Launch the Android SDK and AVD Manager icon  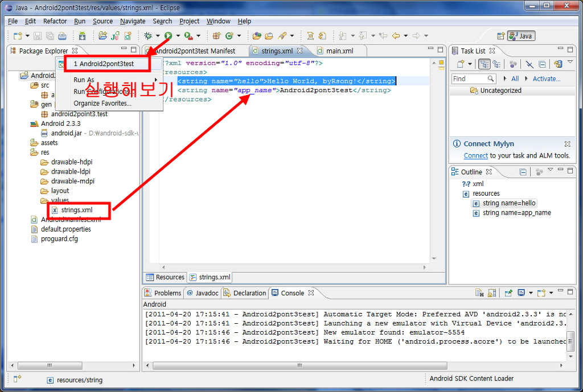click(x=81, y=35)
